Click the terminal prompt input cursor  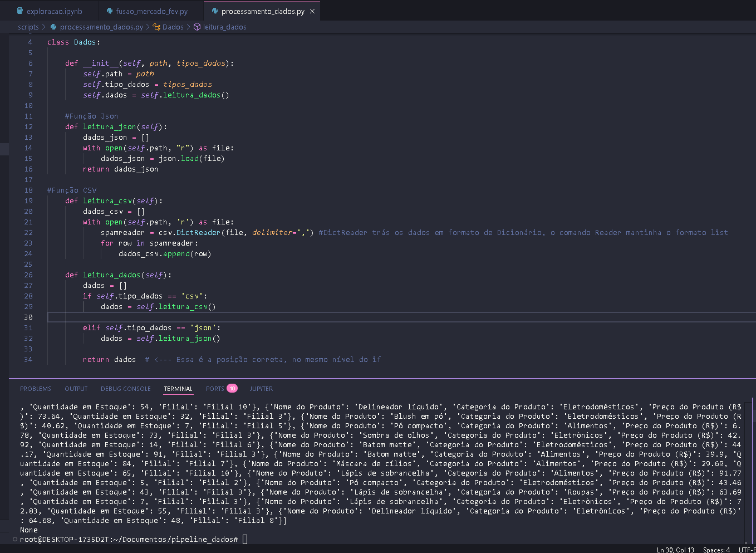tap(245, 539)
